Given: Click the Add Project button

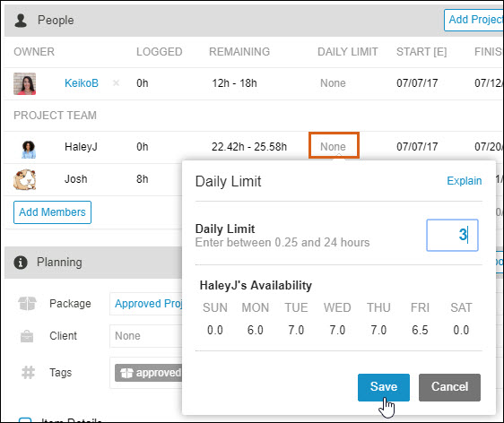Looking at the screenshot, I should [474, 20].
